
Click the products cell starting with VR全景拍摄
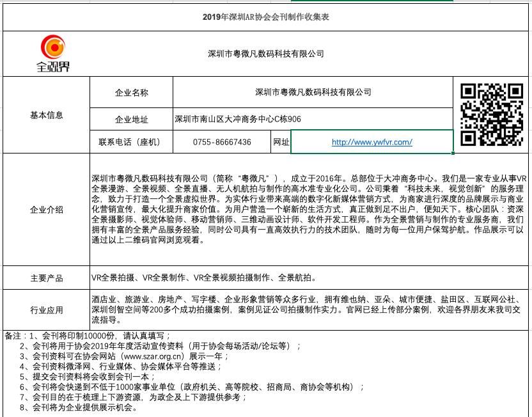pos(309,278)
